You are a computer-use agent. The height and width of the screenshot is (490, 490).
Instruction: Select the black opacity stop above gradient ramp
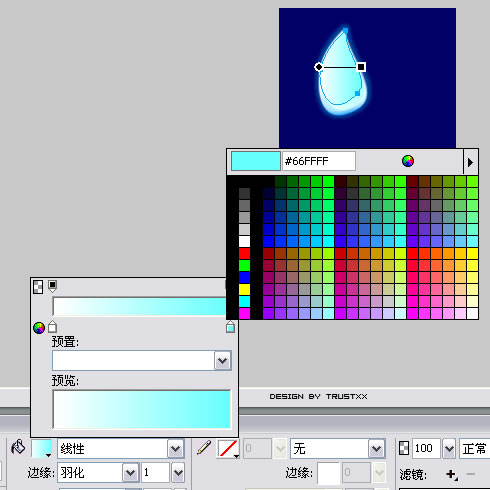[52, 286]
